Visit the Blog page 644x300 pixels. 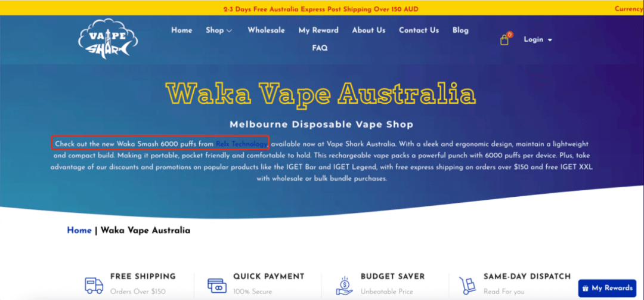click(x=460, y=30)
